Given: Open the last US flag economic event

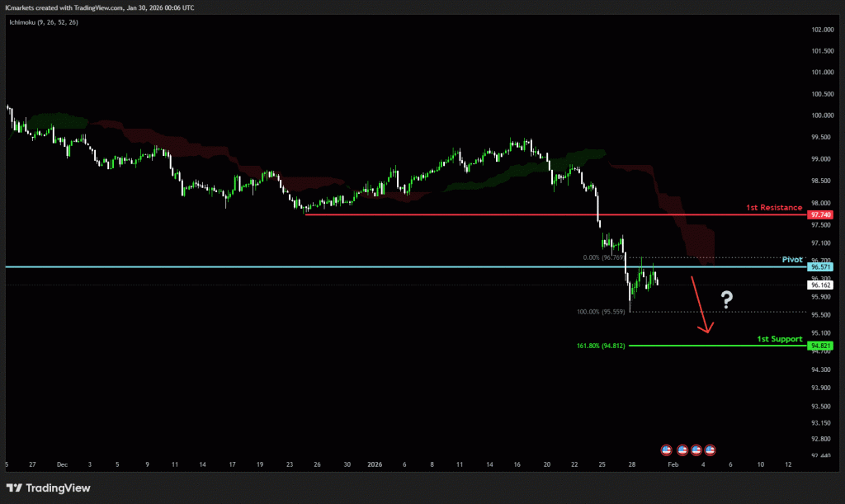Looking at the screenshot, I should click(710, 450).
